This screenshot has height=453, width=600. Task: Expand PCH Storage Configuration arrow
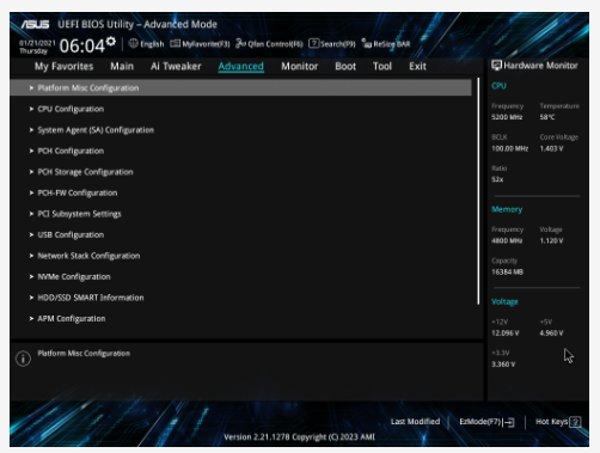click(31, 172)
